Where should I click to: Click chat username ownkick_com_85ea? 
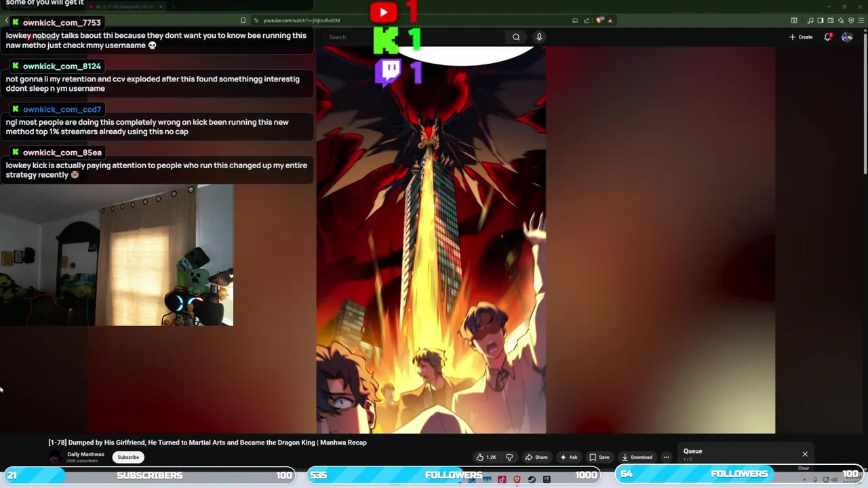coord(62,152)
